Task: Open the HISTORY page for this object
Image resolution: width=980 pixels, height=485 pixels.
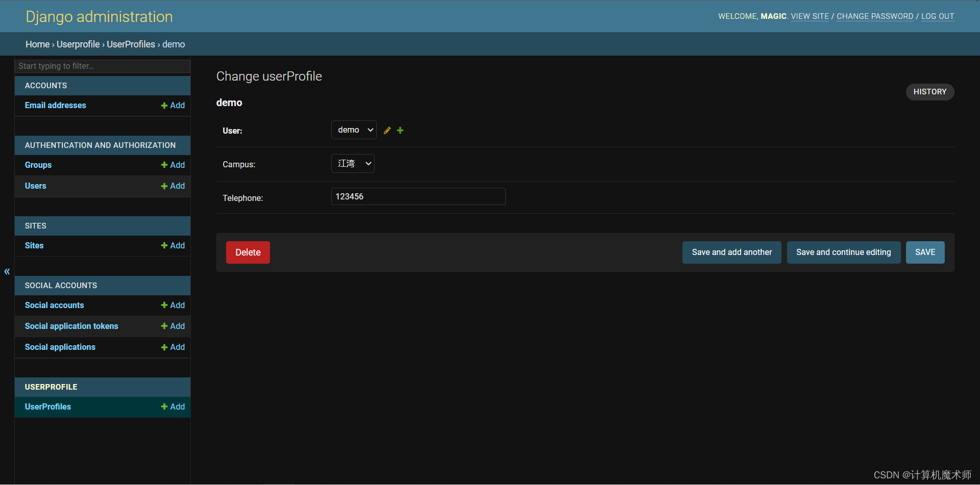Action: pyautogui.click(x=930, y=92)
